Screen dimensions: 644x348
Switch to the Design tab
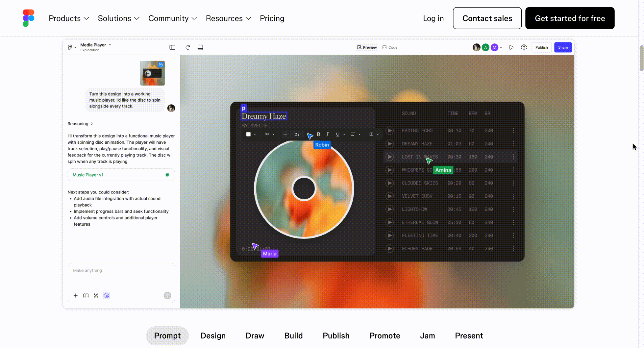pos(213,336)
